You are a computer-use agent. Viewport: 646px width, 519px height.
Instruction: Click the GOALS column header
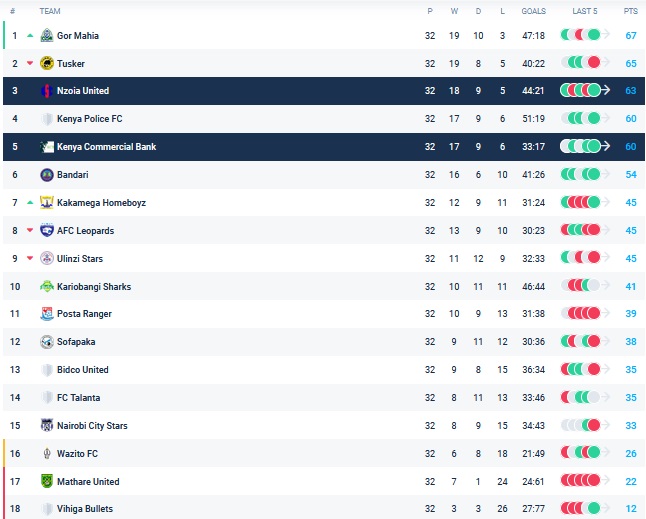[x=533, y=11]
